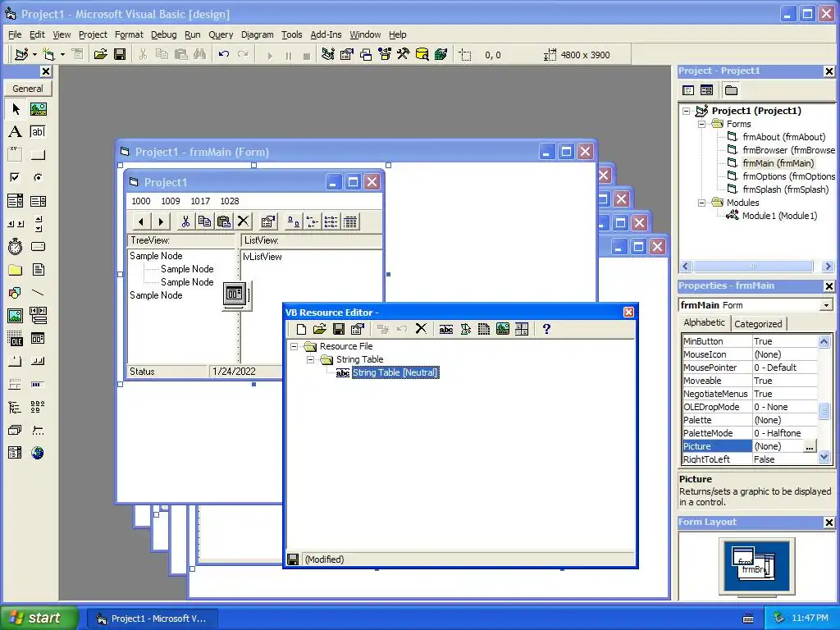Click Undo icon in main toolbar
The image size is (840, 630).
(x=224, y=54)
